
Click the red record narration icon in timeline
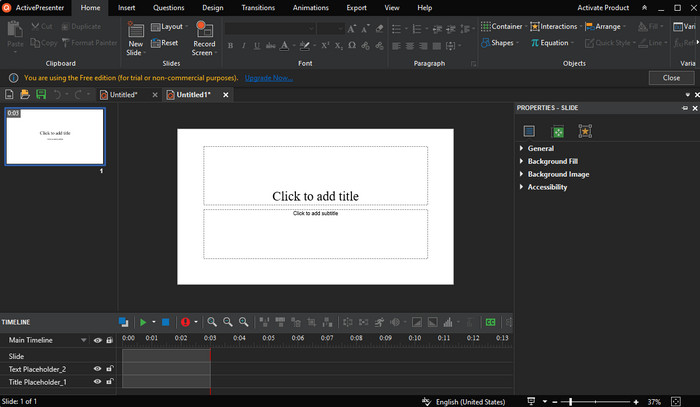185,322
